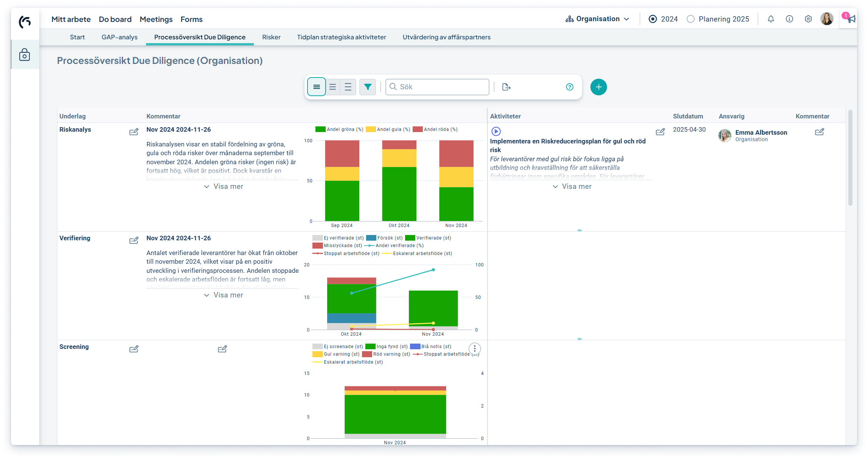The height and width of the screenshot is (459, 868).
Task: Click the Ansvarig column header
Action: tap(731, 116)
